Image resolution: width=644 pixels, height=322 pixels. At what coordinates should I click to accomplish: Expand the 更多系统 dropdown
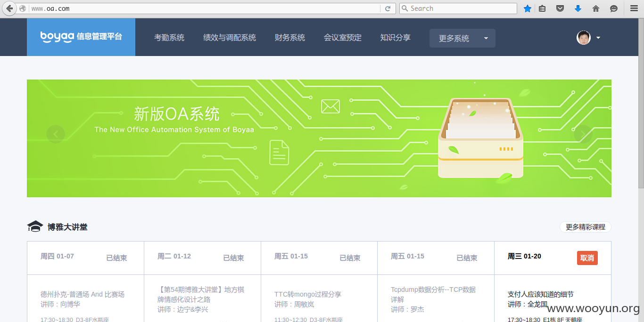[462, 38]
